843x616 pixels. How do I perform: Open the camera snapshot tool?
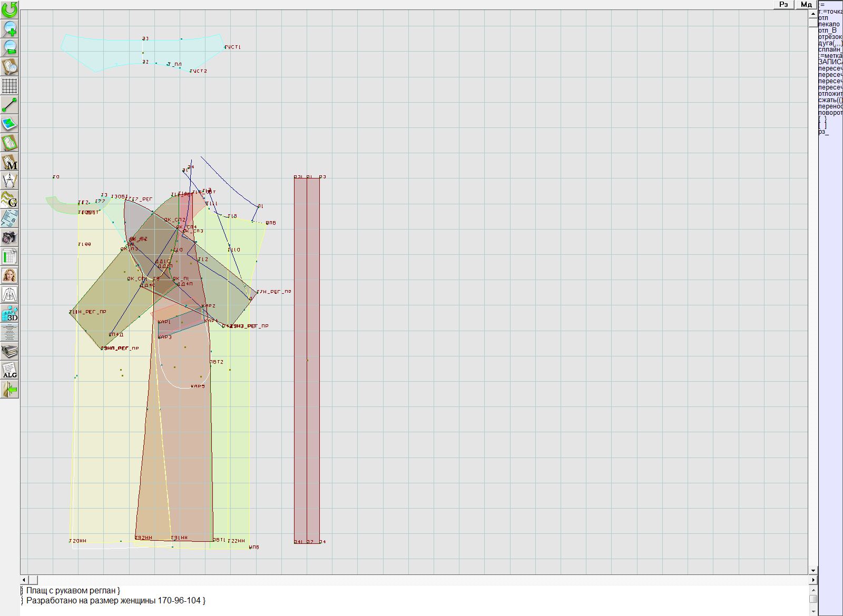(9, 237)
